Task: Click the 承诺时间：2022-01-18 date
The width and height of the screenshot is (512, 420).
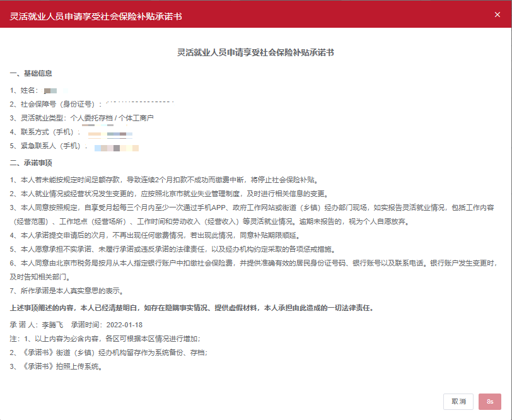Action: (x=107, y=325)
